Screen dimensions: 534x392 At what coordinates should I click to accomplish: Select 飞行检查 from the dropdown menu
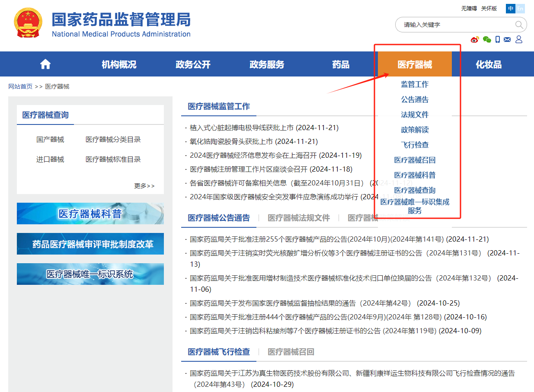pyautogui.click(x=415, y=145)
